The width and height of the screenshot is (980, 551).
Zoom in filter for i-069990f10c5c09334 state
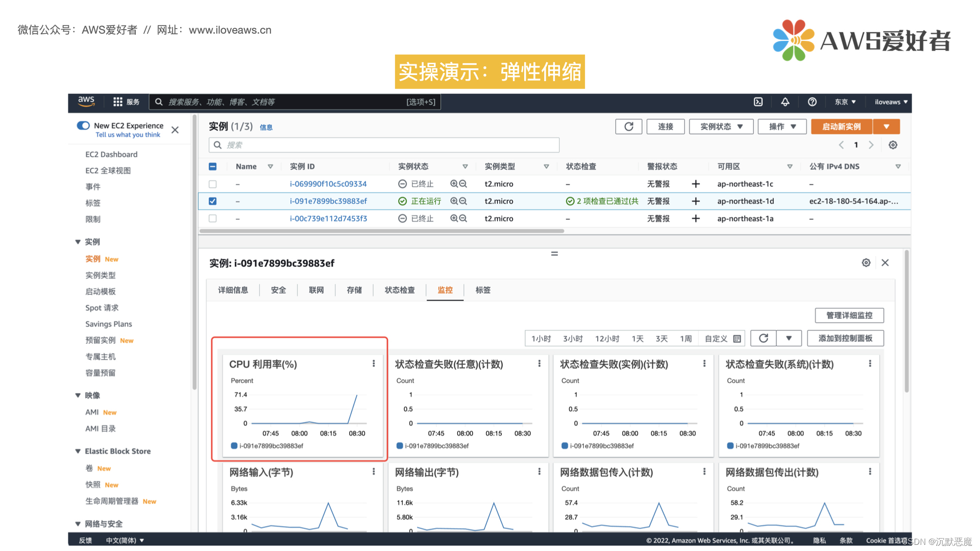click(454, 184)
